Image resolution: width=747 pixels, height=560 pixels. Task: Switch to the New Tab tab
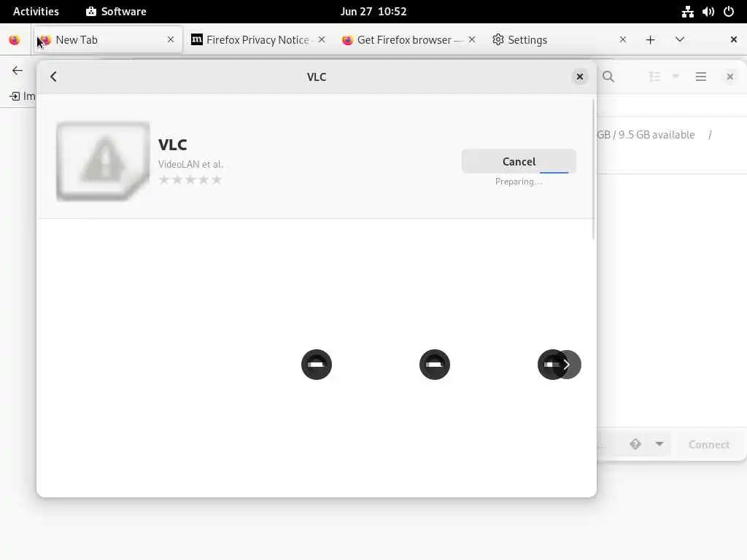(x=108, y=40)
